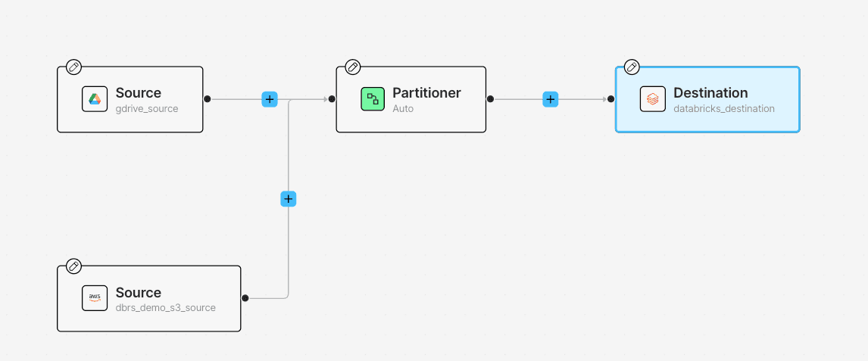The image size is (868, 361).
Task: Add node on the S3 source vertical connector
Action: (x=289, y=199)
